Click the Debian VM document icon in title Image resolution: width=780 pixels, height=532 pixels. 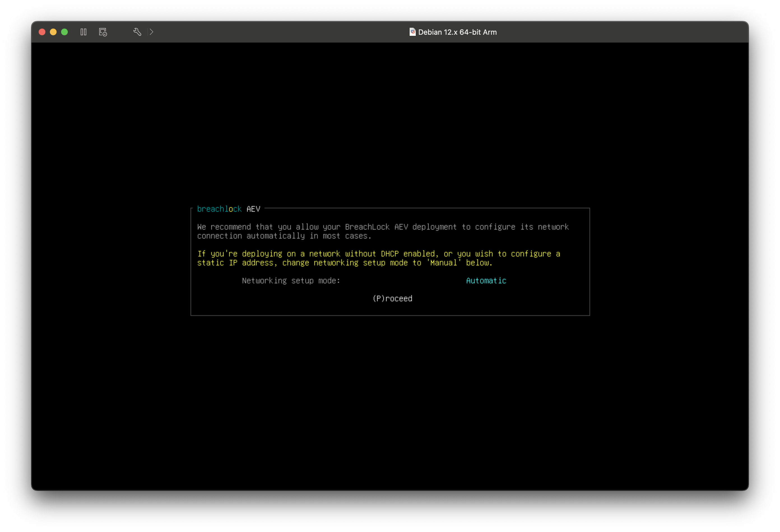tap(412, 32)
